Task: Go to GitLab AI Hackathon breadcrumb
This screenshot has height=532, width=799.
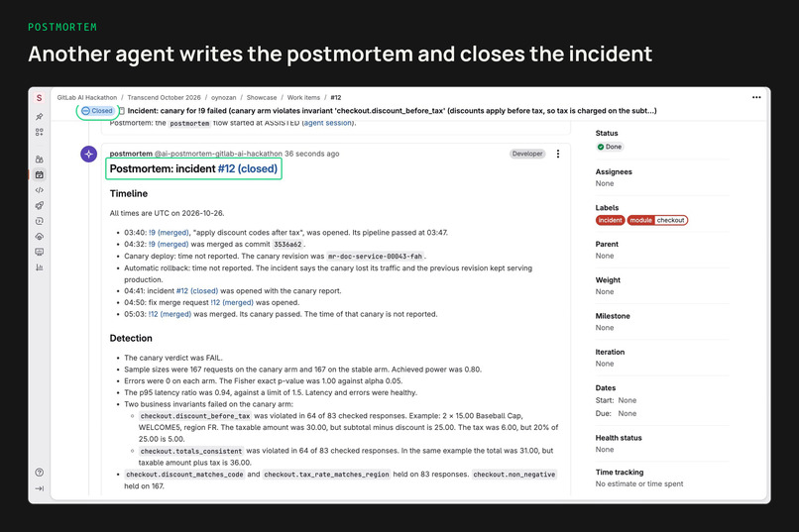Action: click(x=86, y=98)
